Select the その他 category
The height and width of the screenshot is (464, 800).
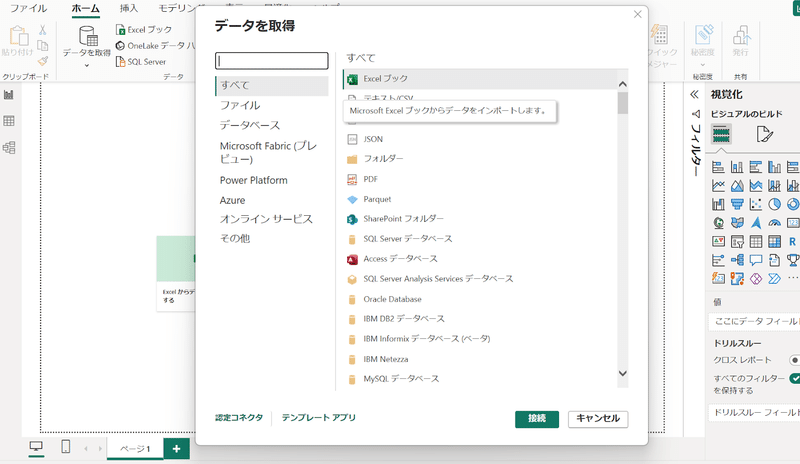[235, 238]
